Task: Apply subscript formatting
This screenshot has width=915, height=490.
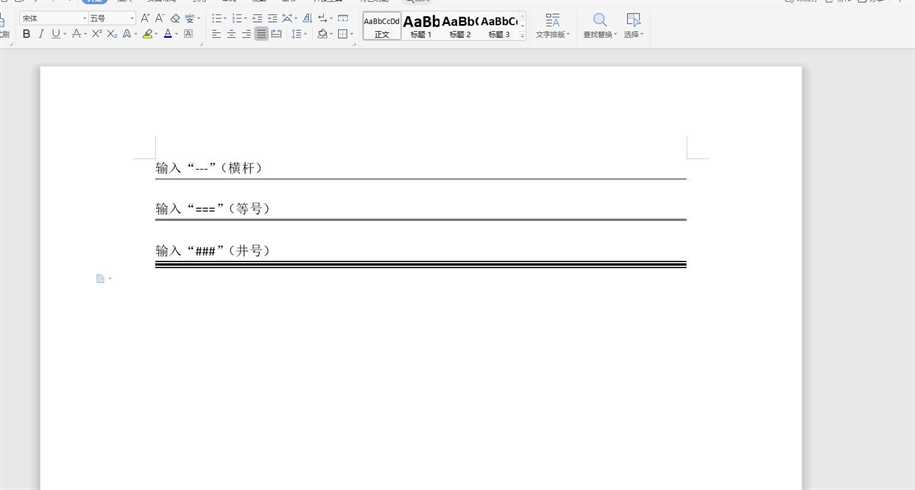Action: (112, 34)
